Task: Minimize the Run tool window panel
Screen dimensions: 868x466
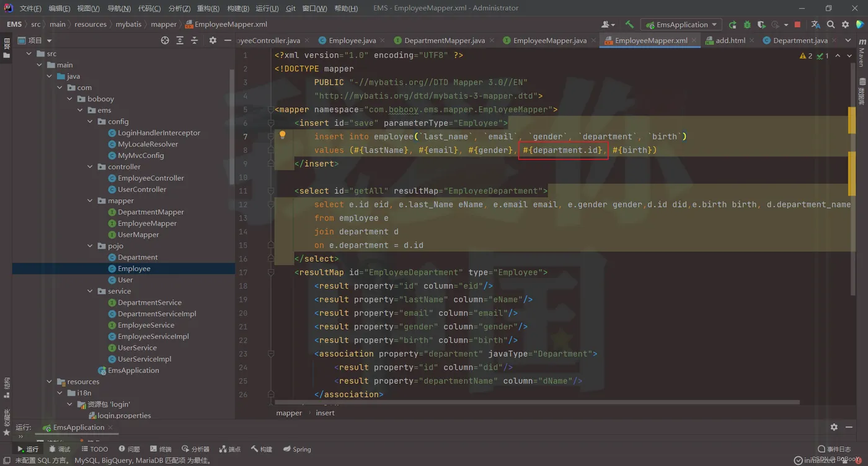Action: (849, 427)
